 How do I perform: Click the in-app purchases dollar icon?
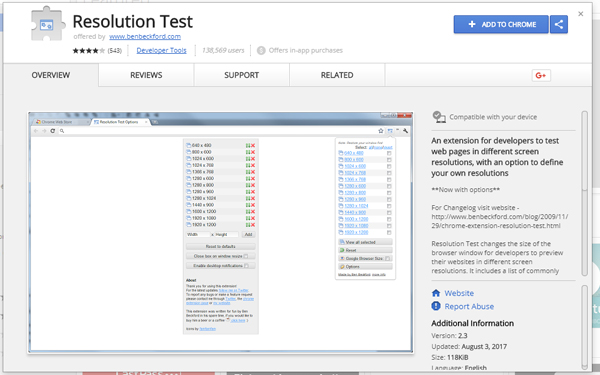click(x=261, y=51)
